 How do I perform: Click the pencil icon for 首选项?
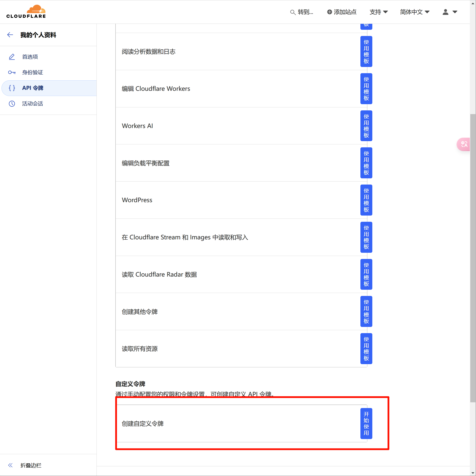click(x=12, y=57)
